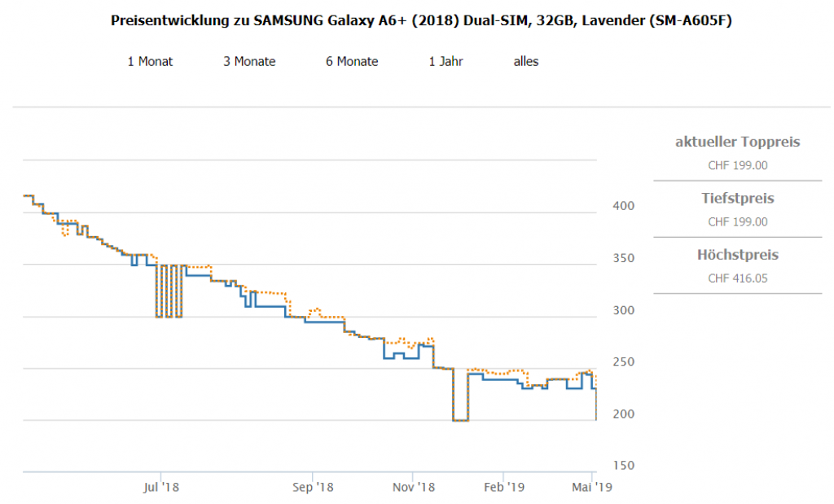
Task: Show the 6 Monate price history
Action: click(352, 61)
